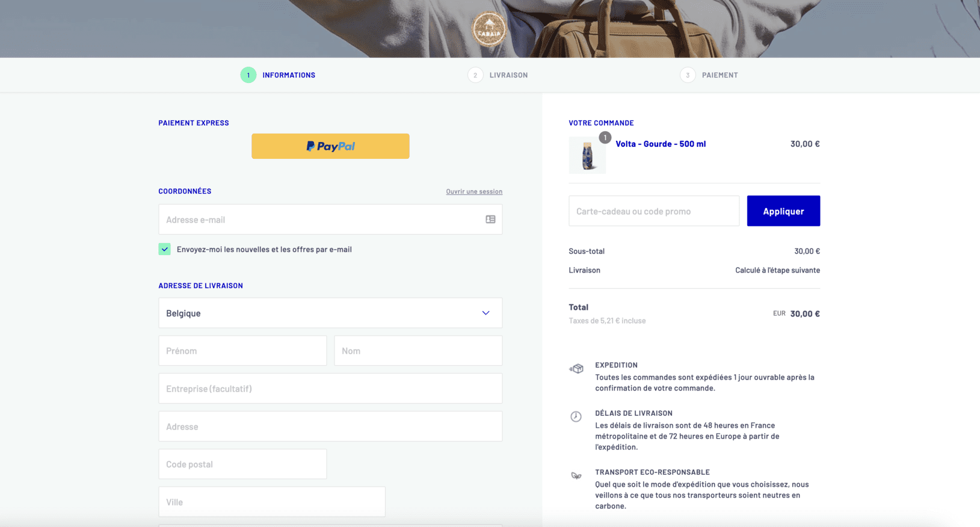Click the Volta bottle product thumbnail

click(587, 156)
